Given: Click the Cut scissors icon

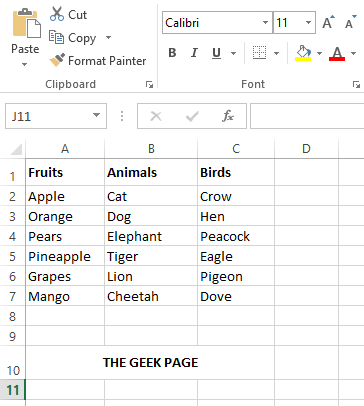Looking at the screenshot, I should (x=57, y=14).
